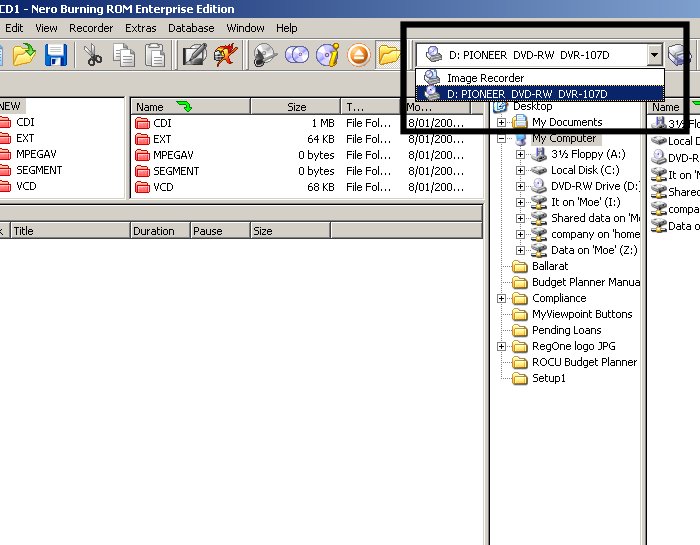
Task: Sort compilation by Size column header
Action: 296,107
